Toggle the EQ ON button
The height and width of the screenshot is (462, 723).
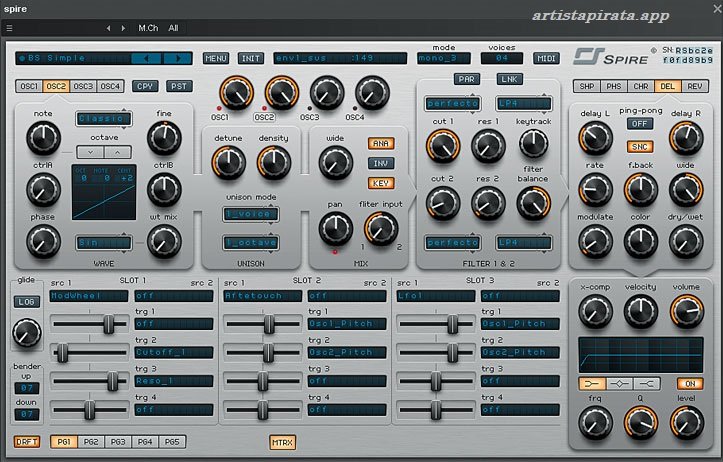coord(690,384)
